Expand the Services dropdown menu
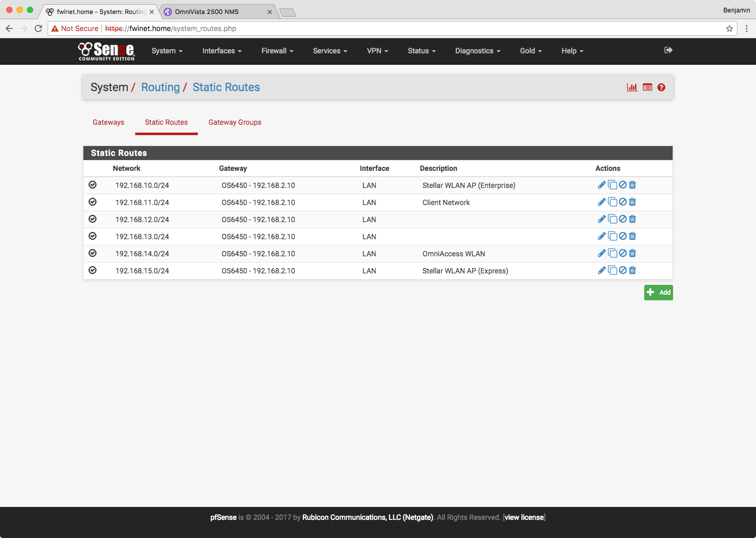This screenshot has height=538, width=756. (x=330, y=51)
